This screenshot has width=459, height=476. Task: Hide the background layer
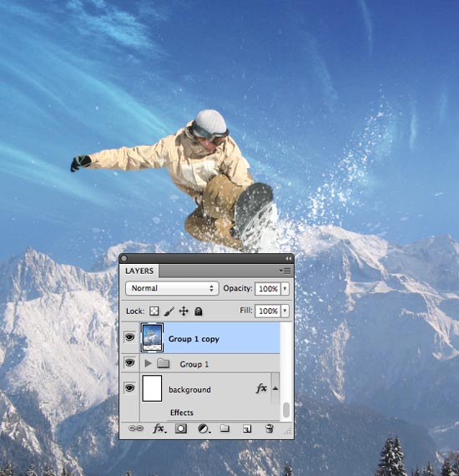(x=130, y=387)
